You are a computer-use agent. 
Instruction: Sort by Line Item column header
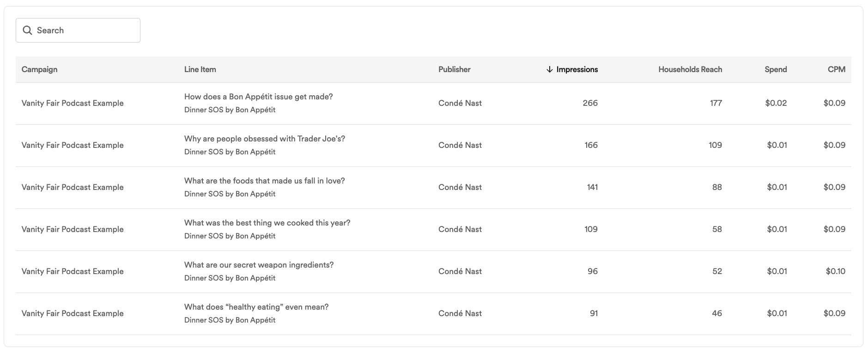point(200,69)
